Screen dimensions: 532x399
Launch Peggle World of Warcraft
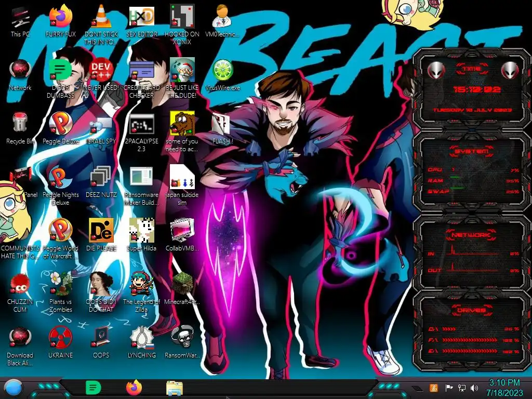[x=60, y=239]
